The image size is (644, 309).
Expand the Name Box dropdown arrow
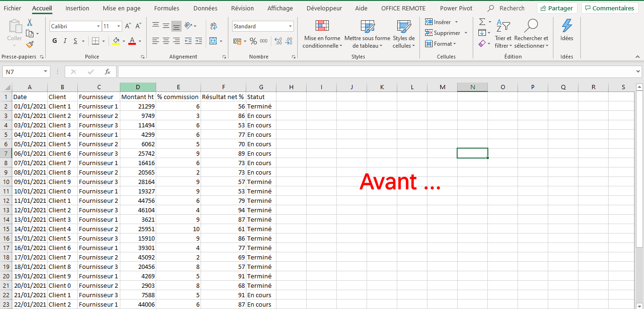tap(46, 72)
